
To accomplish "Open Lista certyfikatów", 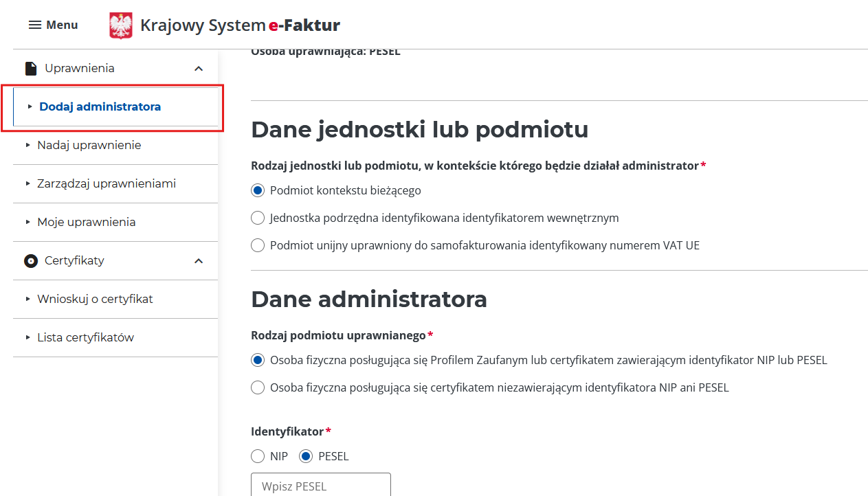I will point(85,337).
